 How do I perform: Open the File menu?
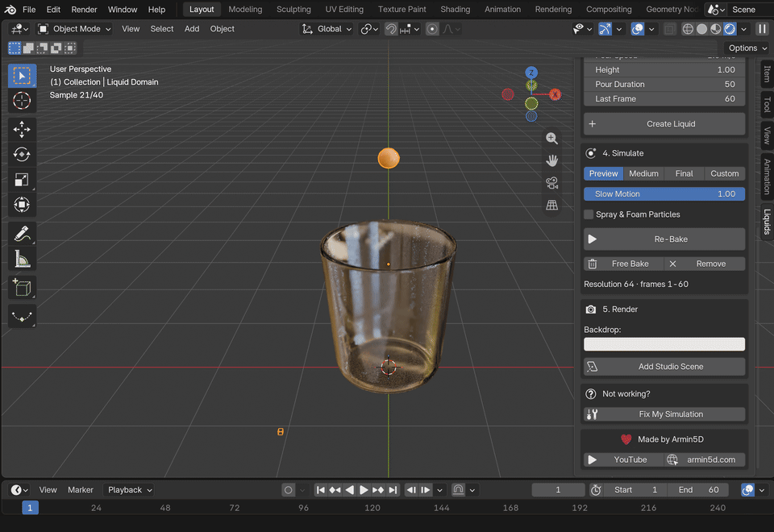click(x=29, y=10)
